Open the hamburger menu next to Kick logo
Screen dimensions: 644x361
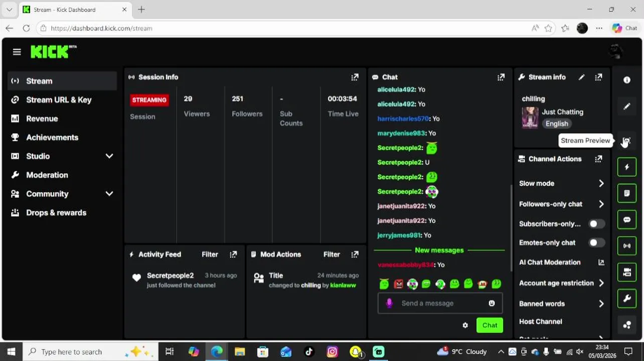[x=17, y=52]
